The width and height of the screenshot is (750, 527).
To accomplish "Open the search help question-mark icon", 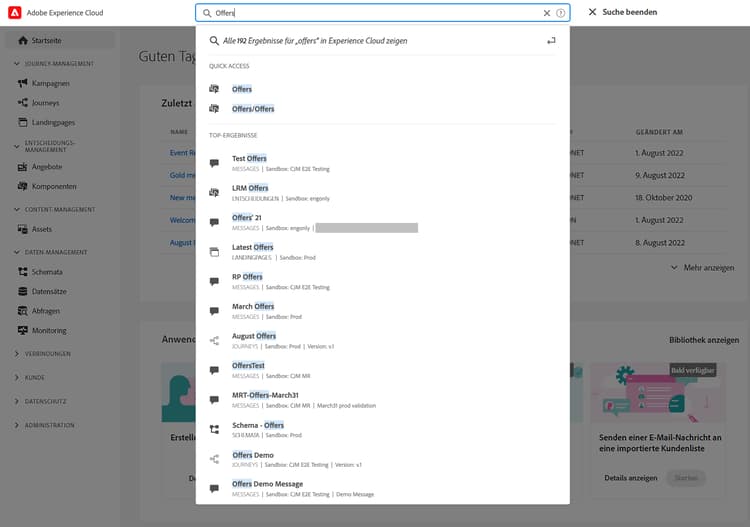I will pyautogui.click(x=561, y=13).
